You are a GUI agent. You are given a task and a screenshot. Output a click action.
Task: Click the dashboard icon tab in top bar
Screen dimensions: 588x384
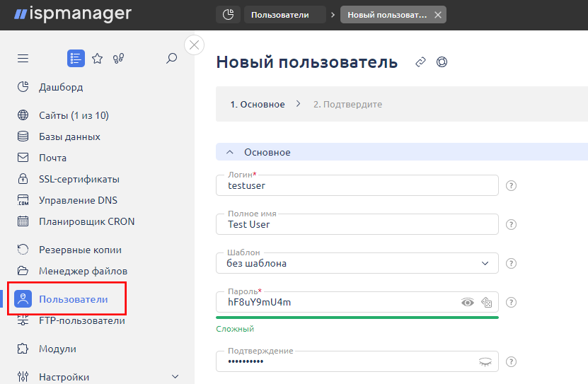point(228,15)
